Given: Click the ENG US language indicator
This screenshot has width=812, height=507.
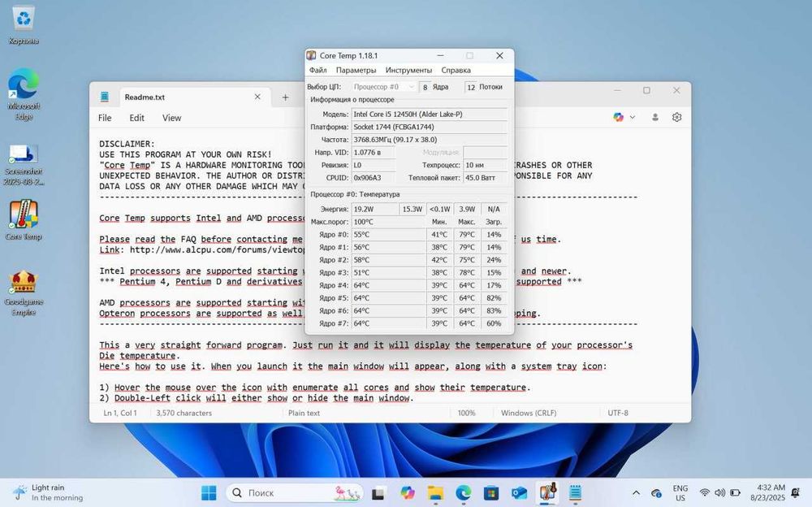Looking at the screenshot, I should pos(680,492).
